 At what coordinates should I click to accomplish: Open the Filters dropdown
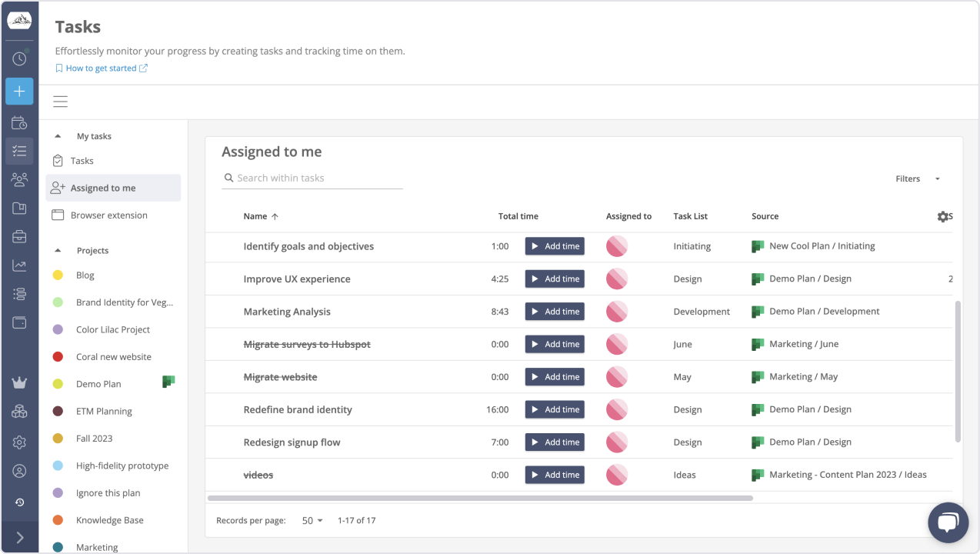click(918, 178)
